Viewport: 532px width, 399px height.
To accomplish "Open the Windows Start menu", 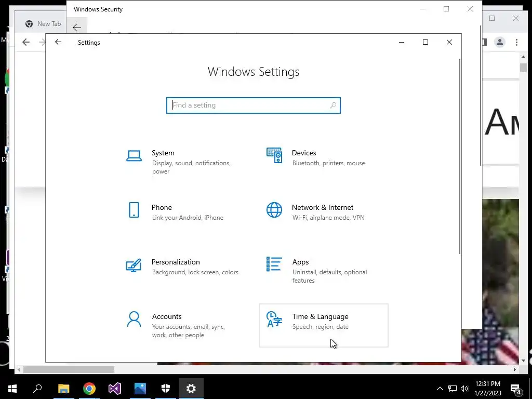I will click(x=12, y=389).
